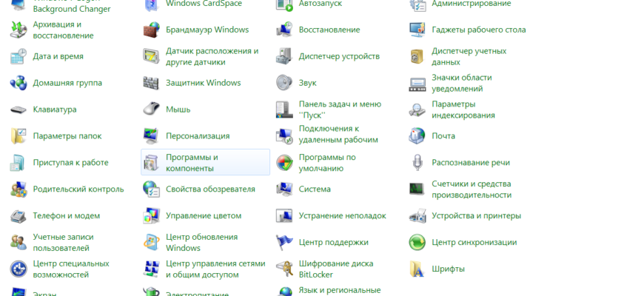Open the Параметры папок folder icon
644x296 pixels.
[x=18, y=136]
